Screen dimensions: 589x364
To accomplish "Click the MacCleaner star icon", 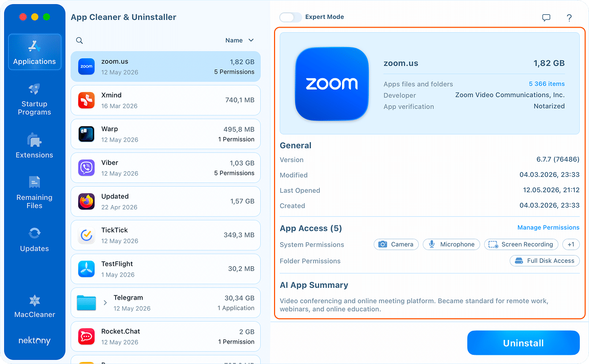I will point(35,301).
